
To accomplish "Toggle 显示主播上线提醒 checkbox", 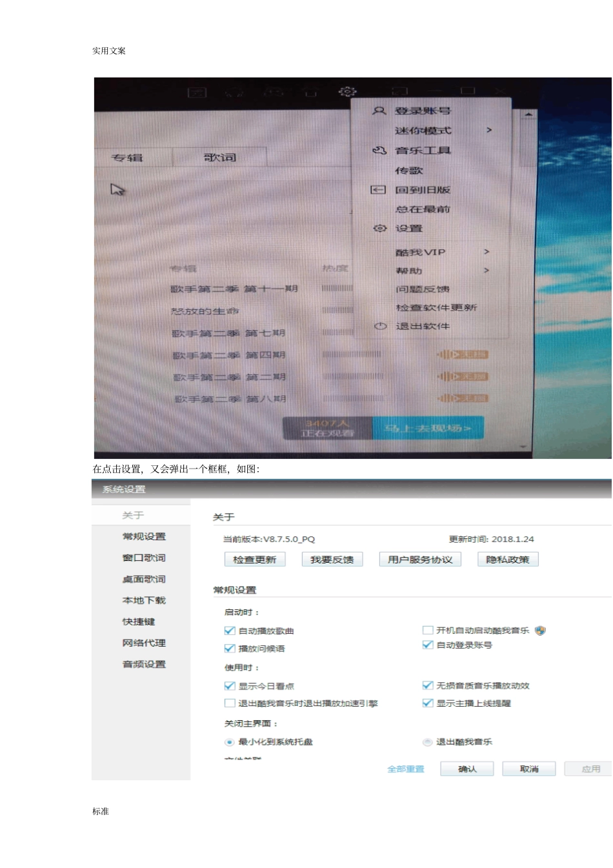I will point(427,703).
